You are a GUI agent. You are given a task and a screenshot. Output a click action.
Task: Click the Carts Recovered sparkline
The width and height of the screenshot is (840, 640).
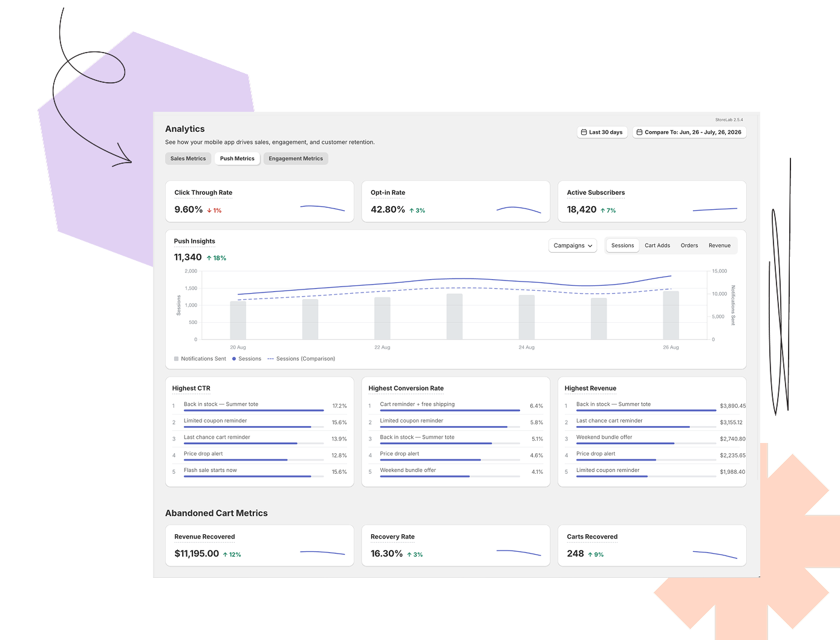click(x=715, y=554)
